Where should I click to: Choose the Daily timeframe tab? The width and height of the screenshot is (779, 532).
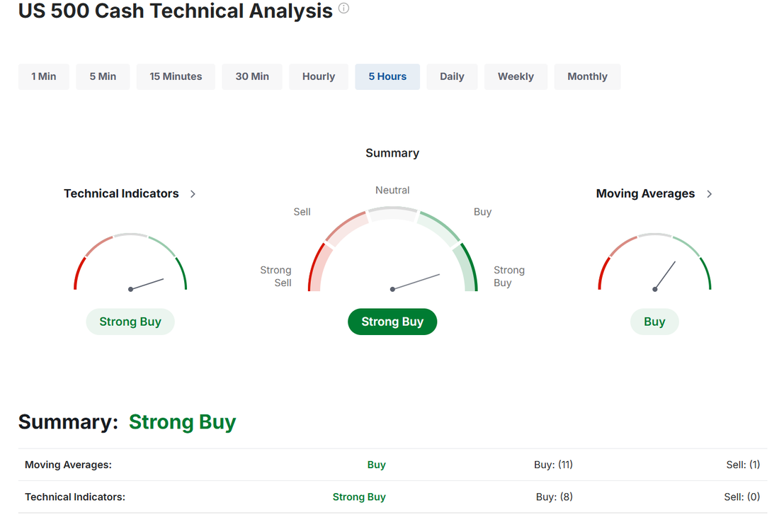452,77
